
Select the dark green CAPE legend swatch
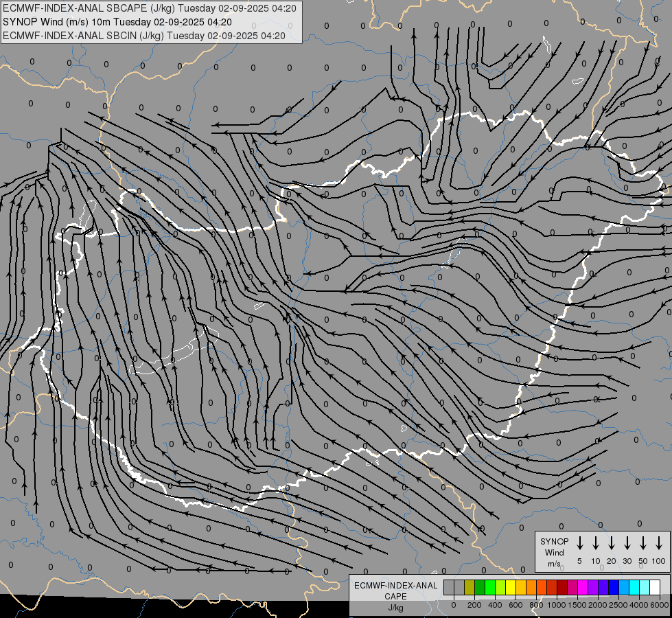click(x=480, y=587)
